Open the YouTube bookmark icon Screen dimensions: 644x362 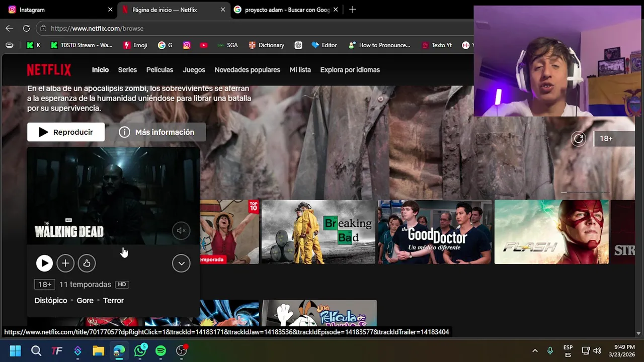point(203,45)
